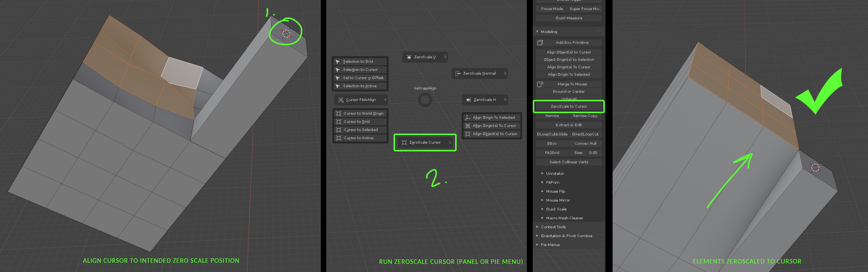Click the 3D cursor on the mesh corner
Image resolution: width=868 pixels, height=272 pixels.
pos(286,34)
